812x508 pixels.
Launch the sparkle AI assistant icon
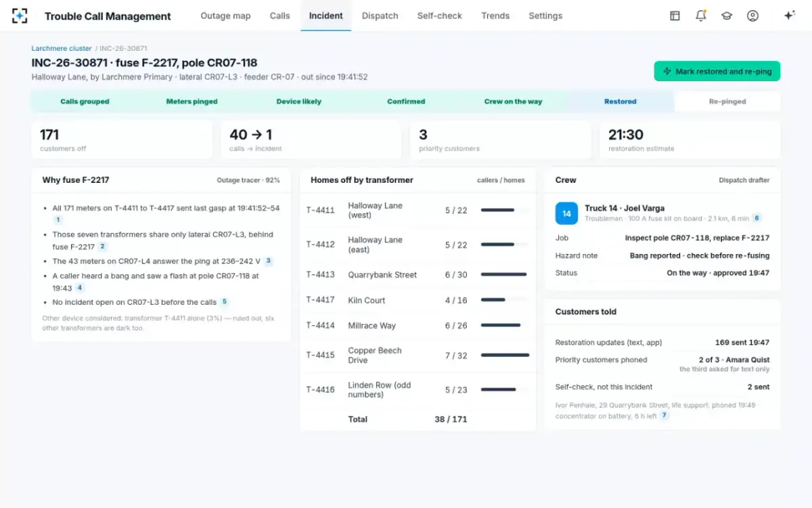tap(789, 16)
